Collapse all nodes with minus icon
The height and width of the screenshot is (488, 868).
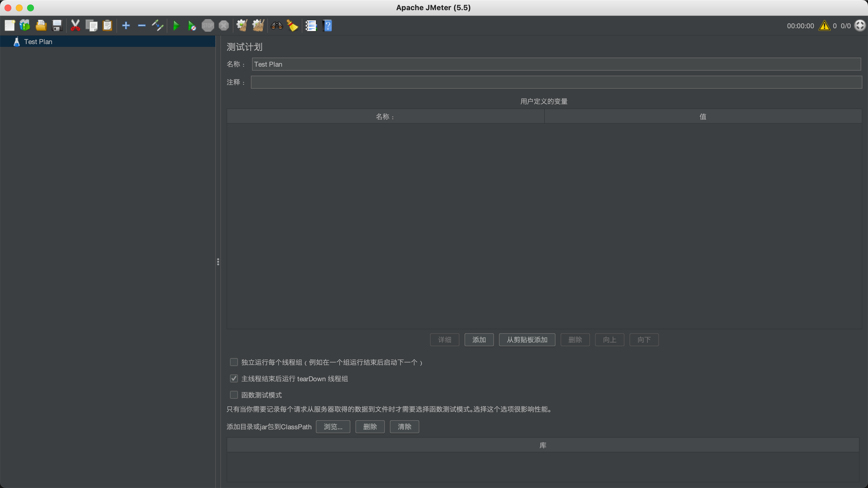(142, 26)
